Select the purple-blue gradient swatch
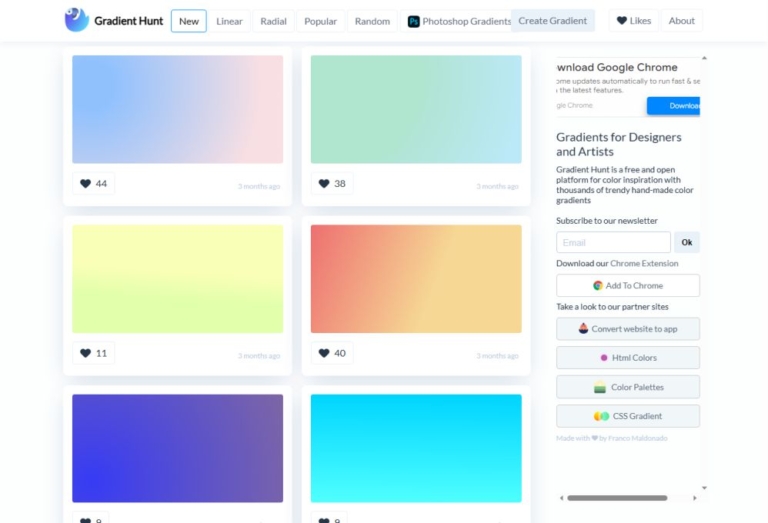This screenshot has height=523, width=768. pos(177,448)
